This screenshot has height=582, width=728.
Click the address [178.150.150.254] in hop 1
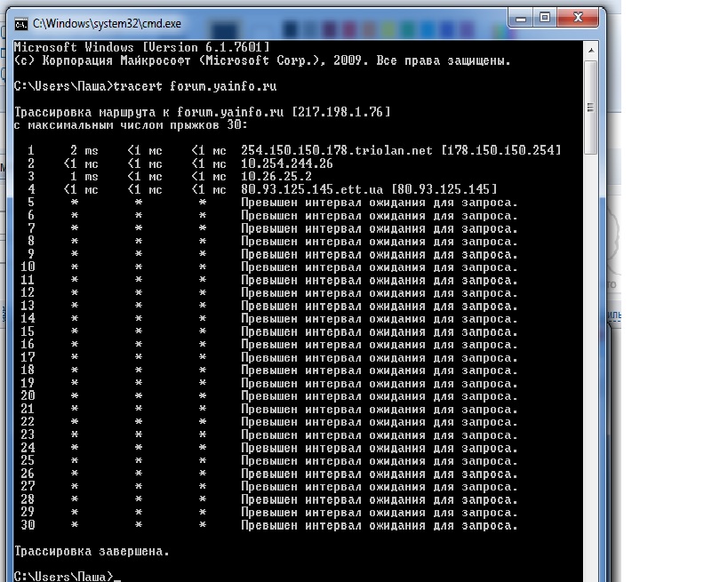501,150
